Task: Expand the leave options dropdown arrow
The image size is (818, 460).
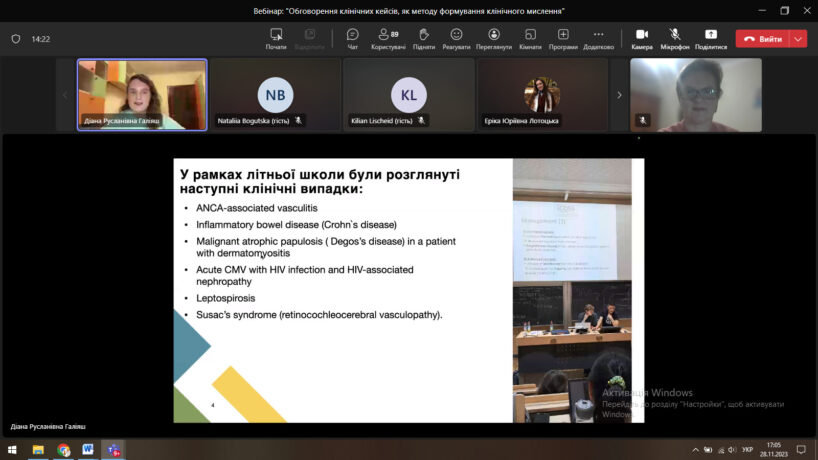Action: point(798,39)
